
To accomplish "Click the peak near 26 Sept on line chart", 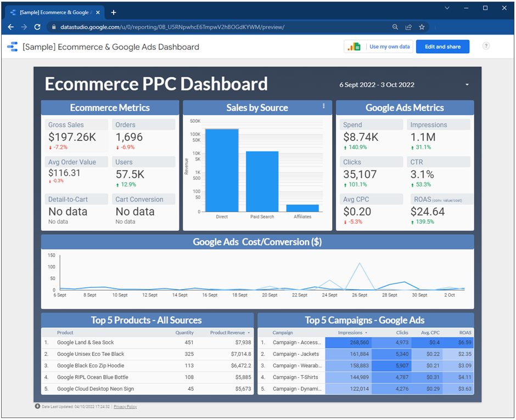I will pos(360,263).
